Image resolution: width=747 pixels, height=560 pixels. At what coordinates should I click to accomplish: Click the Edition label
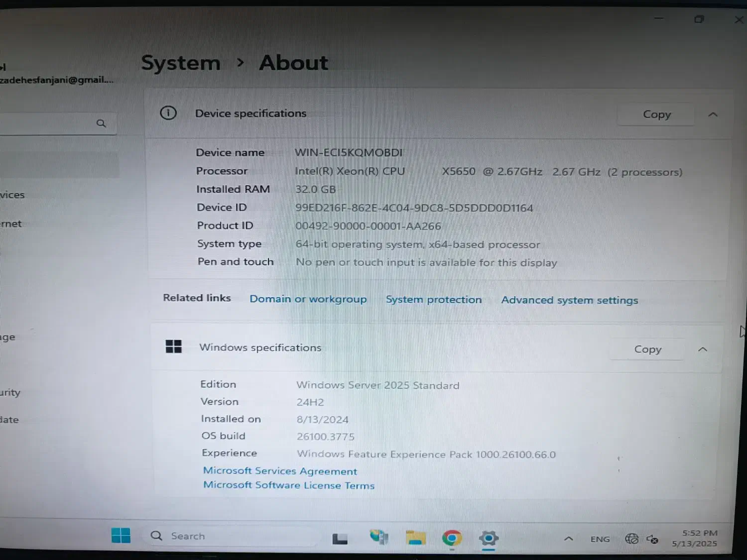[x=218, y=384]
